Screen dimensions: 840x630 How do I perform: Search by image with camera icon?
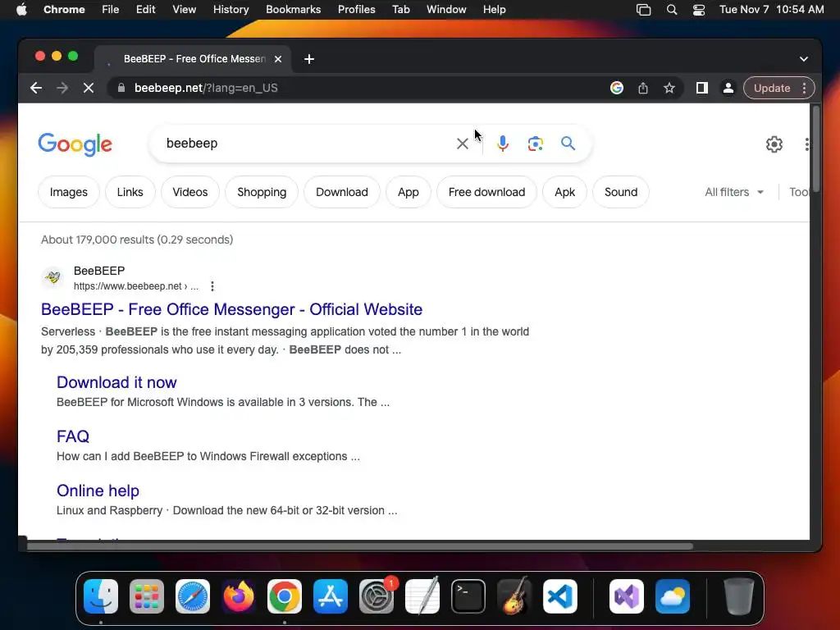[535, 144]
